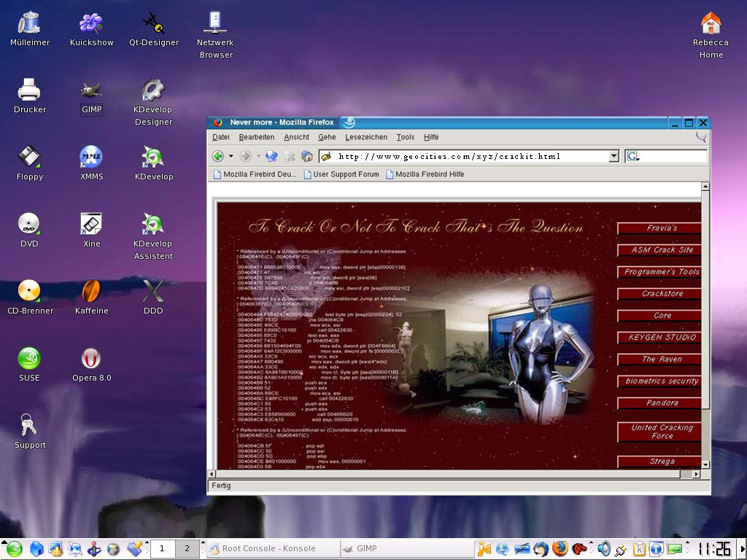Select the DVD desktop icon

point(29,230)
